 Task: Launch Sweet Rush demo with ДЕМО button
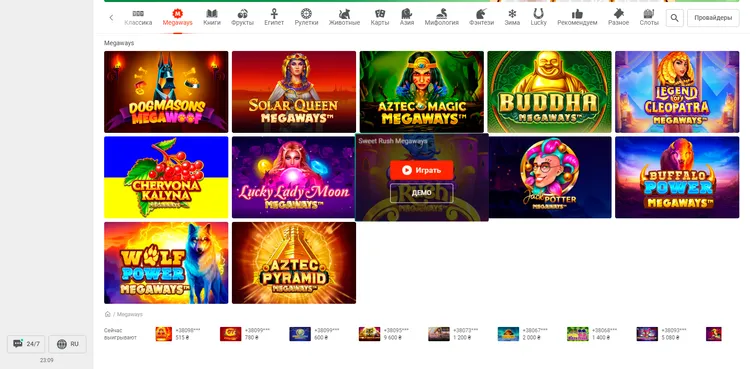click(x=421, y=193)
